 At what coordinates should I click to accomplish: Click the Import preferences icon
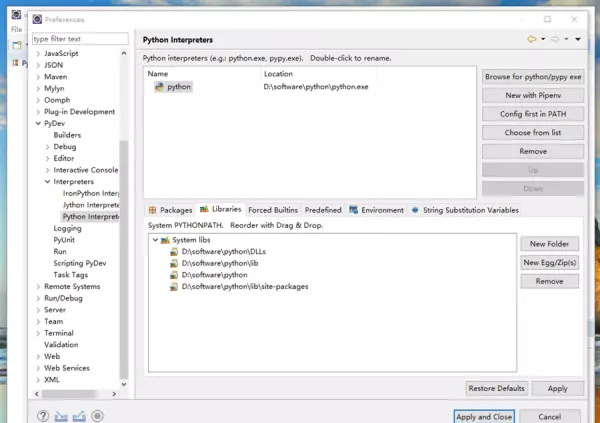(61, 416)
